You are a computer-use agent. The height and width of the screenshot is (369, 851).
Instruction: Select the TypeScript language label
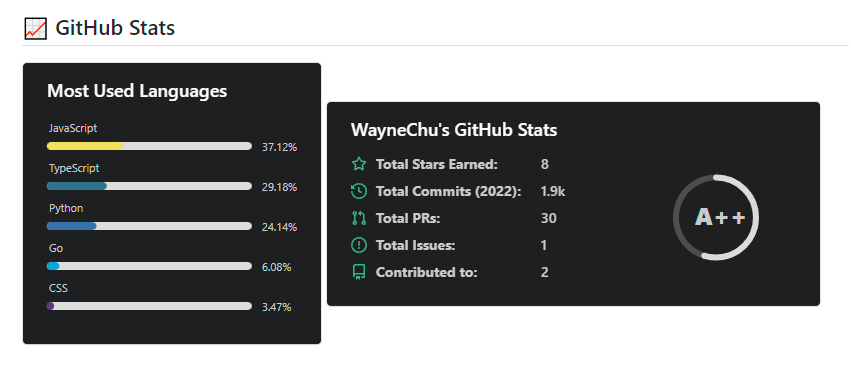click(x=74, y=169)
